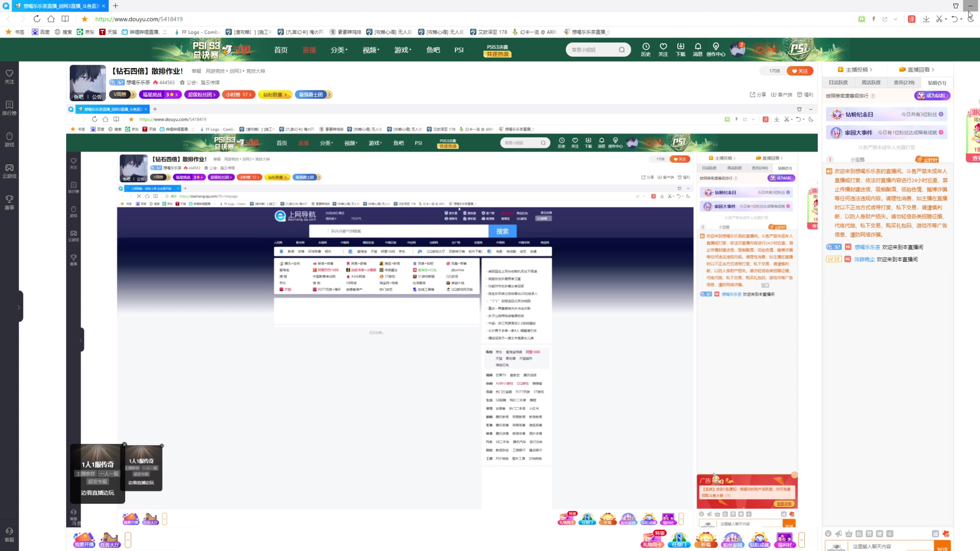Open 客服 headset in the left sidebar
The height and width of the screenshot is (551, 980).
pos(9,535)
